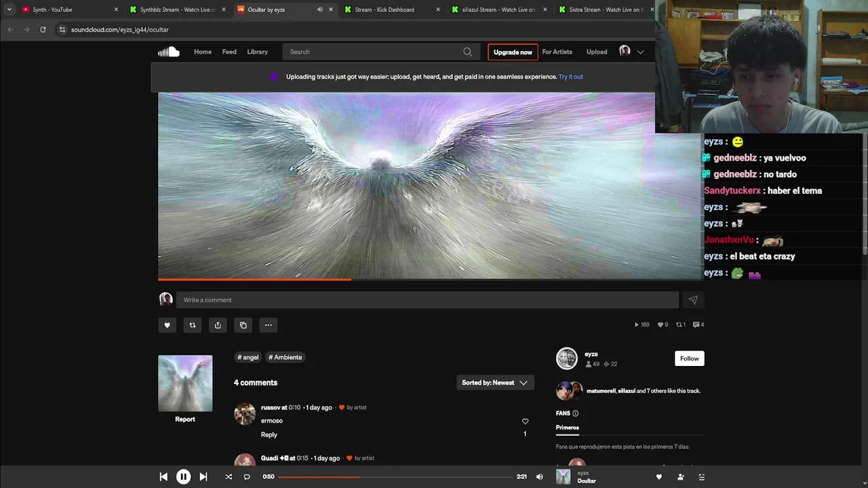
Task: Open the user avatar profile menu
Action: [625, 52]
